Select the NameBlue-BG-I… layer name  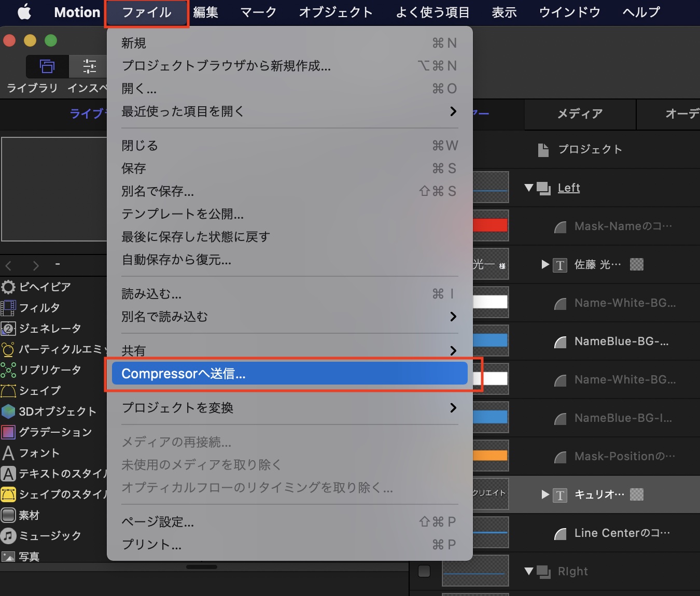[x=623, y=418]
